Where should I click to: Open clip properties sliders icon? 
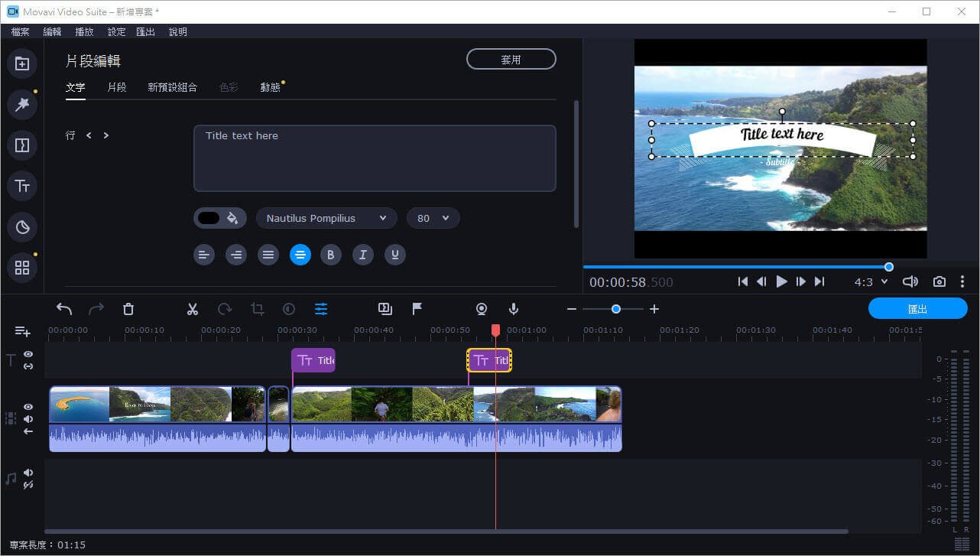coord(321,309)
